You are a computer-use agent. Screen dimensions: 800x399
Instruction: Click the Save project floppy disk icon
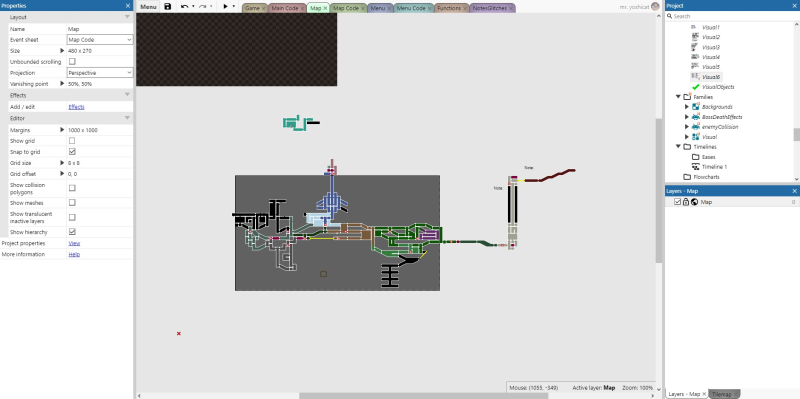click(x=168, y=7)
